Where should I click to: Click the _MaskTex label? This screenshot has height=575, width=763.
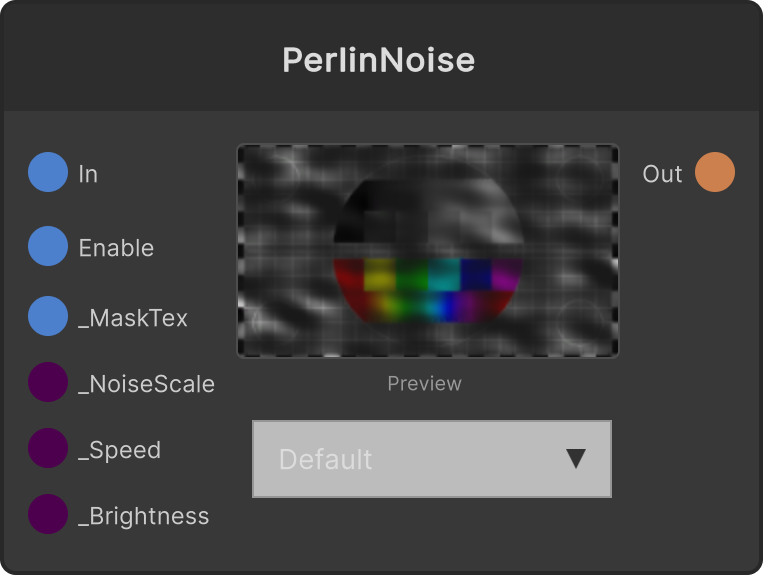133,318
